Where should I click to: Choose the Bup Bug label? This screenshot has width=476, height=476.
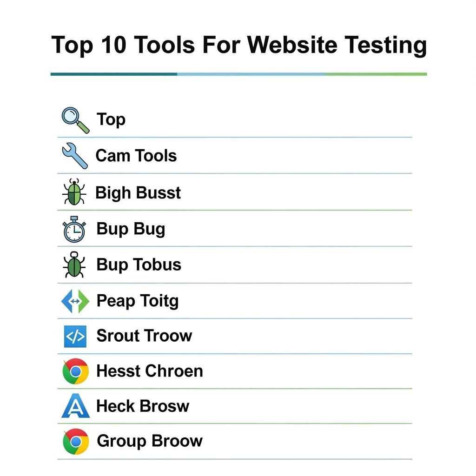click(x=131, y=229)
